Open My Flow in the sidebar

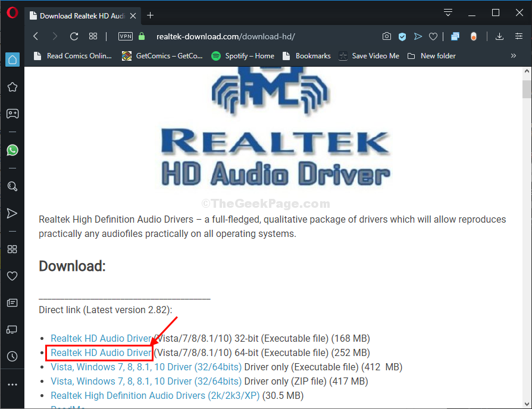pos(12,213)
